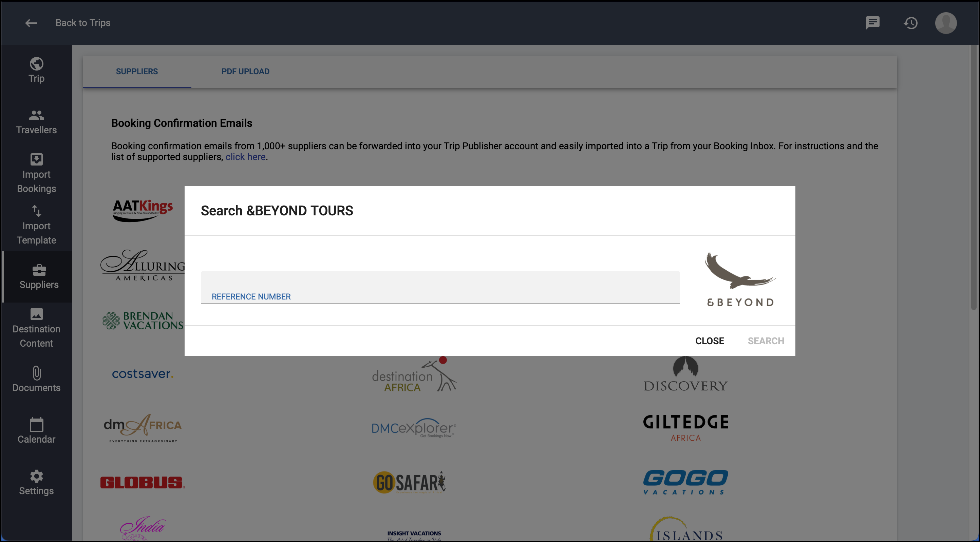Image resolution: width=980 pixels, height=542 pixels.
Task: Click the back arrow icon
Action: (31, 23)
